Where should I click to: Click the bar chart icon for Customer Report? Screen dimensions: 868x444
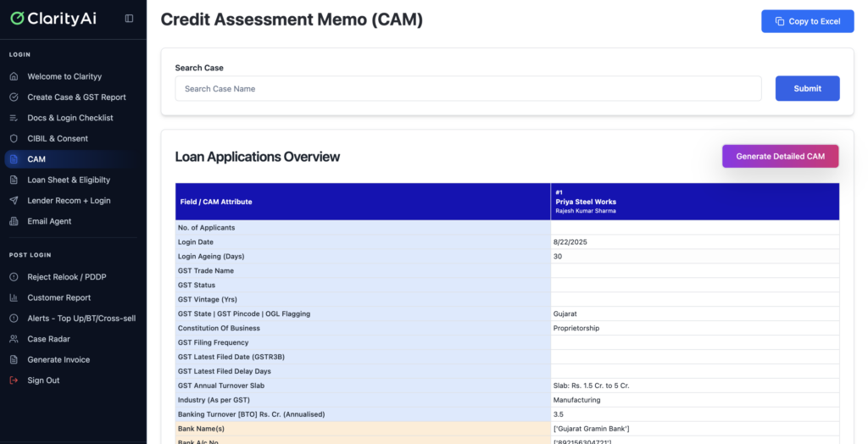pos(14,297)
